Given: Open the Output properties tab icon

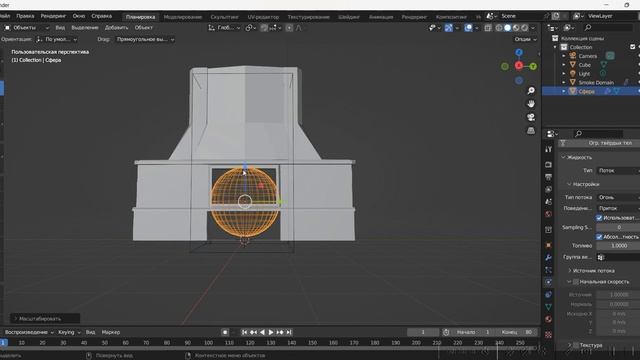Looking at the screenshot, I should tap(548, 177).
